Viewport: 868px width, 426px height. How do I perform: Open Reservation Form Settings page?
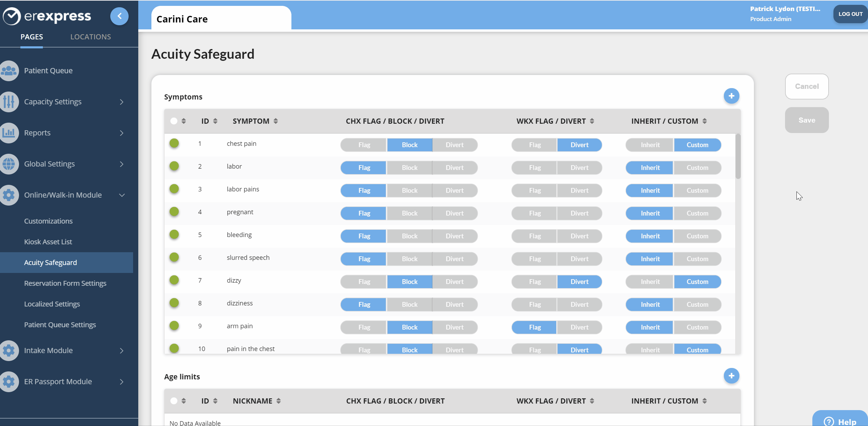65,283
